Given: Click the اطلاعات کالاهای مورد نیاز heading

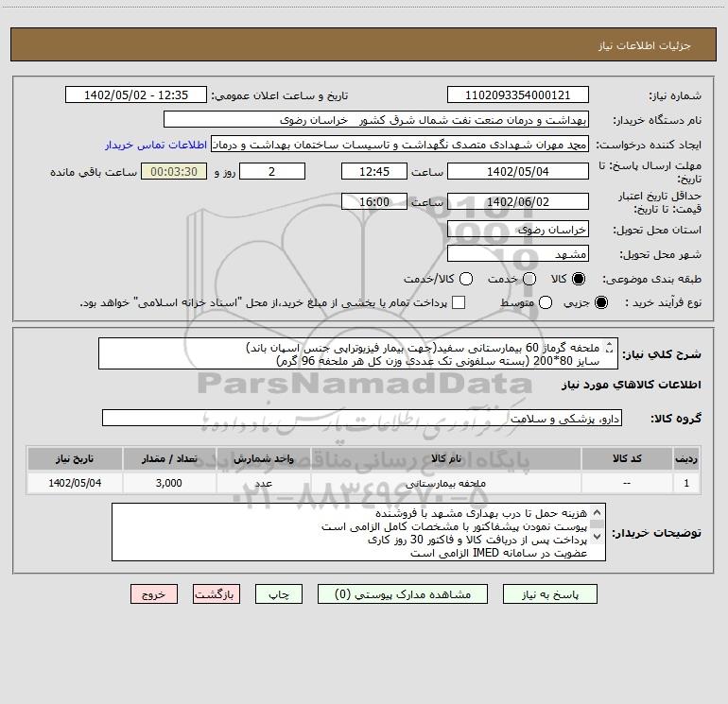Looking at the screenshot, I should [x=632, y=385].
